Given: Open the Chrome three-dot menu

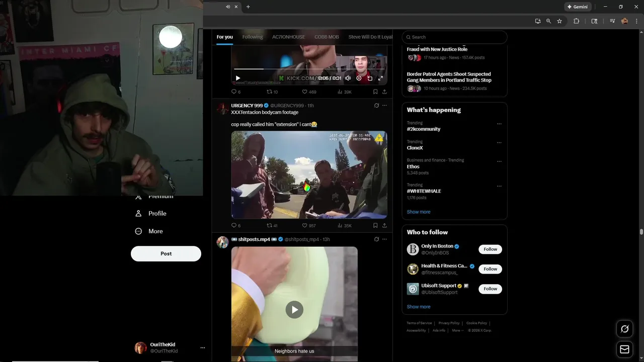Looking at the screenshot, I should point(637,21).
